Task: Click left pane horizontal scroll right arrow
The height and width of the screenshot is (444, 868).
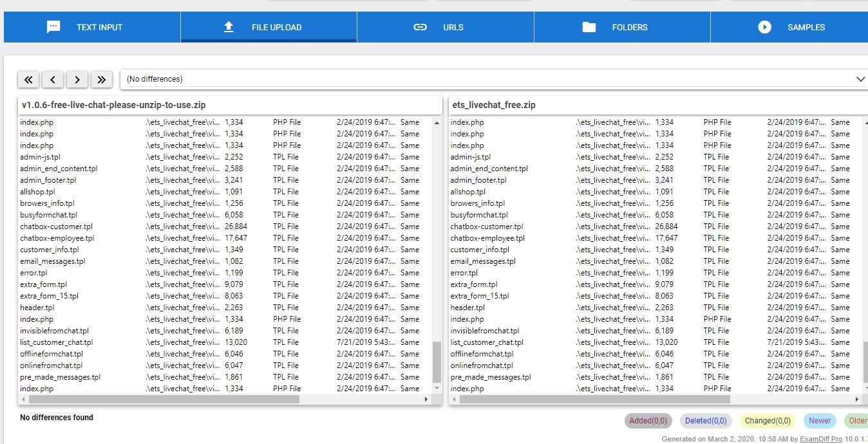Action: point(426,399)
